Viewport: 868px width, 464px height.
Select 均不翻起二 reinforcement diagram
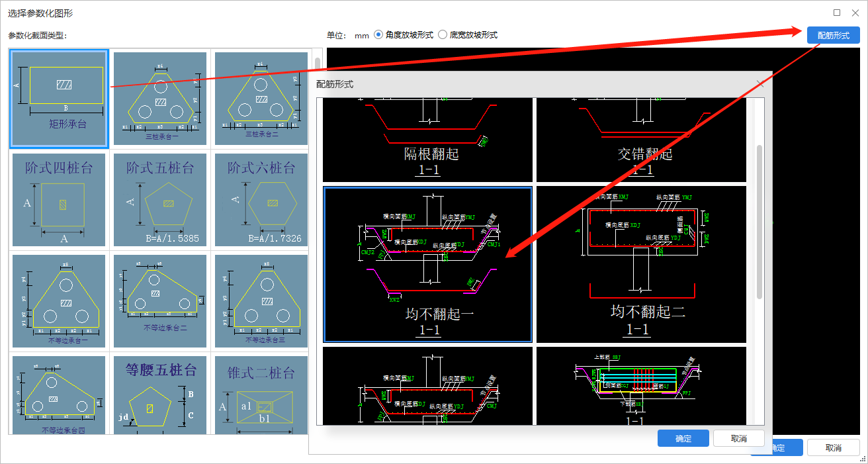coord(641,264)
